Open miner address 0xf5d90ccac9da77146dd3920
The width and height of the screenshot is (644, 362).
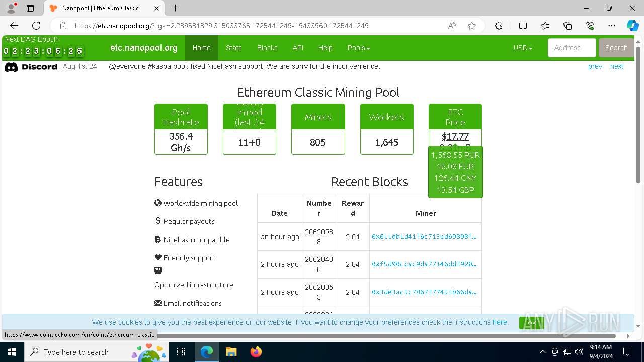pyautogui.click(x=424, y=264)
